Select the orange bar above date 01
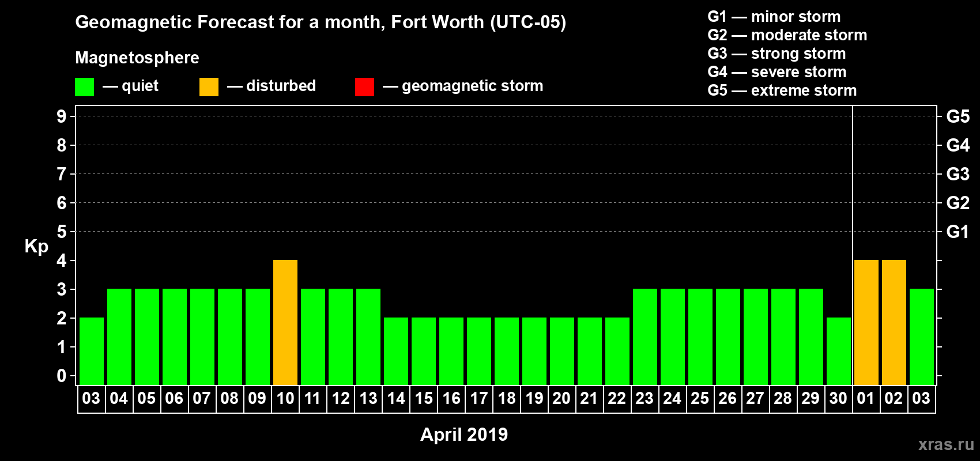This screenshot has height=461, width=980. [x=866, y=322]
